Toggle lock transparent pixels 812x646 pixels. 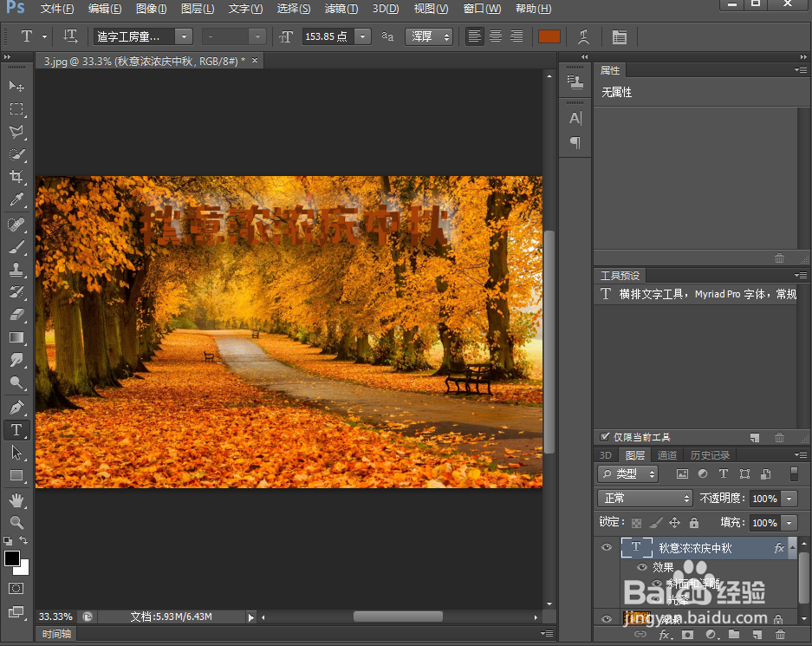[x=636, y=523]
